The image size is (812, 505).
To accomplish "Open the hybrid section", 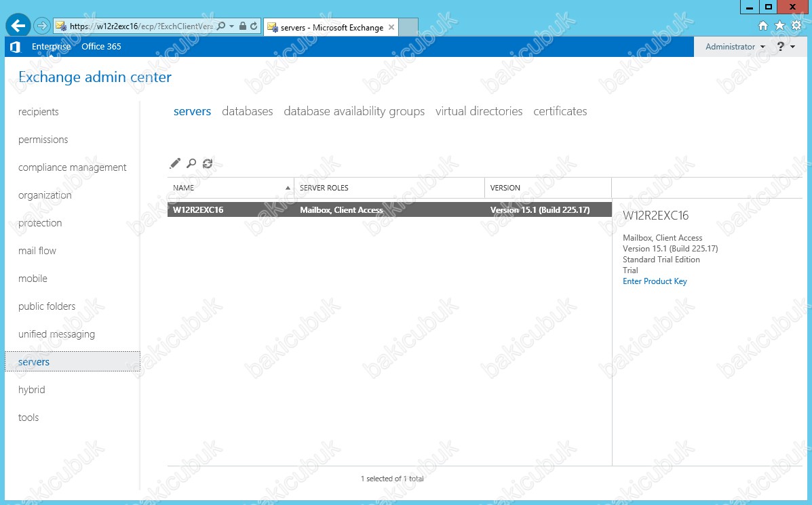I will pos(32,390).
